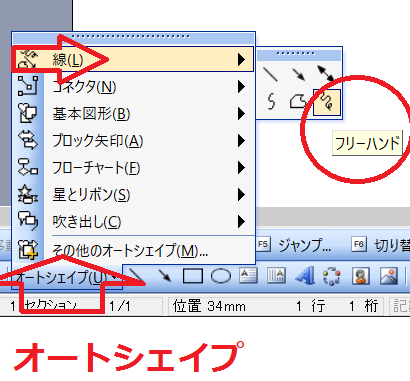Pick the Rectangle tool on drawing toolbar
Image resolution: width=410 pixels, height=381 pixels.
coord(193,276)
